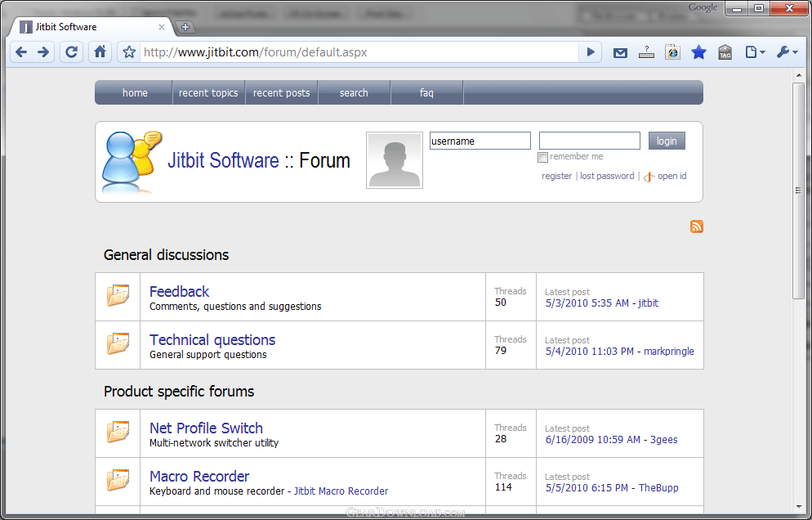Open a new tab with plus button
The image size is (812, 520).
185,27
